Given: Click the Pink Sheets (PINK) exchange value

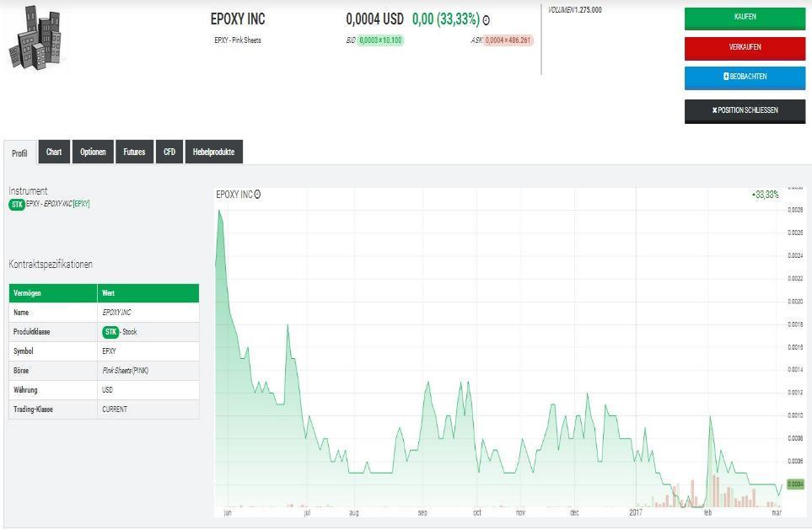Looking at the screenshot, I should pos(126,371).
